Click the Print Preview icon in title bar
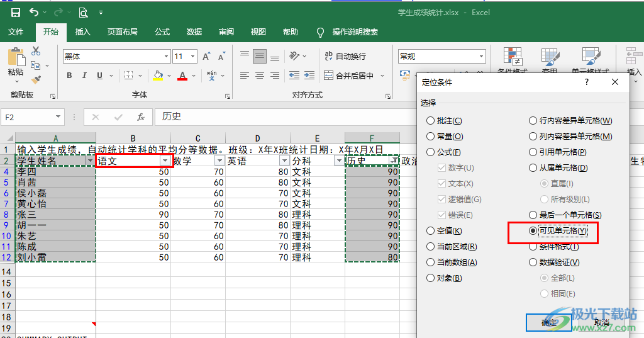 click(x=84, y=13)
